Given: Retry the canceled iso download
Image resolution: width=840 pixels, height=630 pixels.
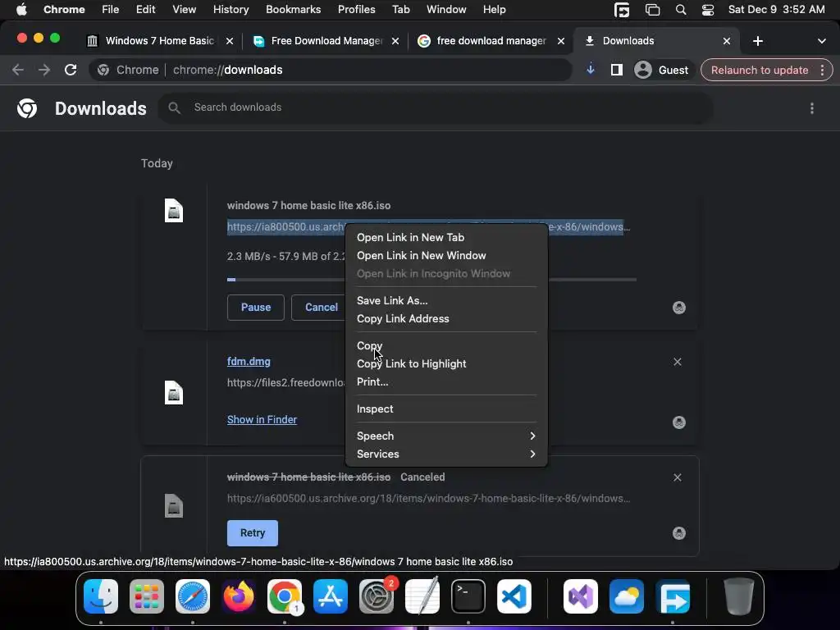Looking at the screenshot, I should click(x=253, y=533).
